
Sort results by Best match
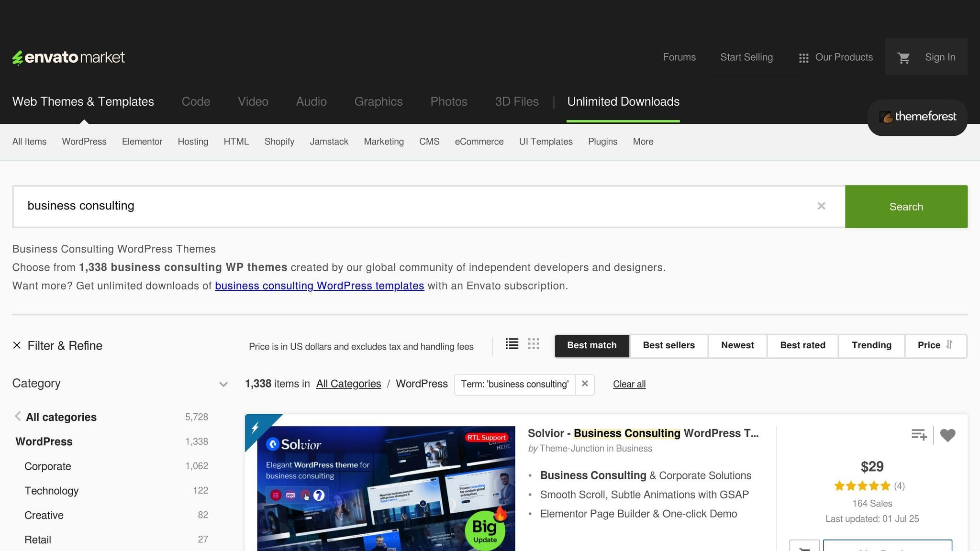pyautogui.click(x=592, y=345)
